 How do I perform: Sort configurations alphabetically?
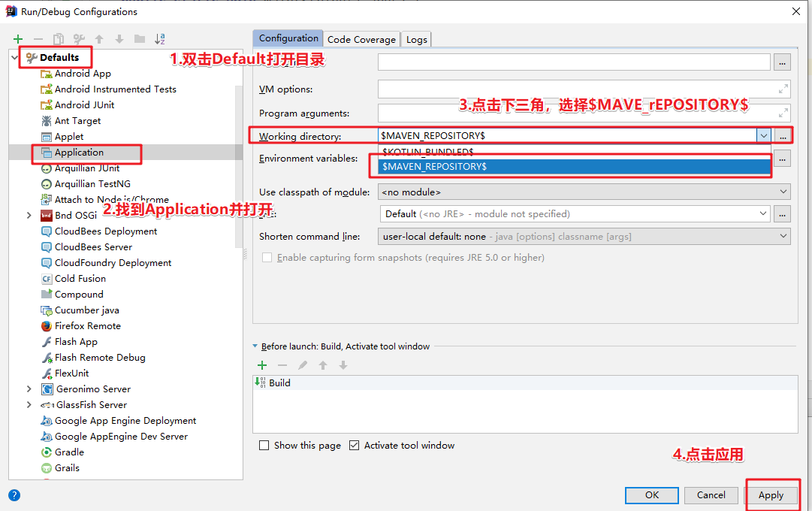(x=159, y=38)
